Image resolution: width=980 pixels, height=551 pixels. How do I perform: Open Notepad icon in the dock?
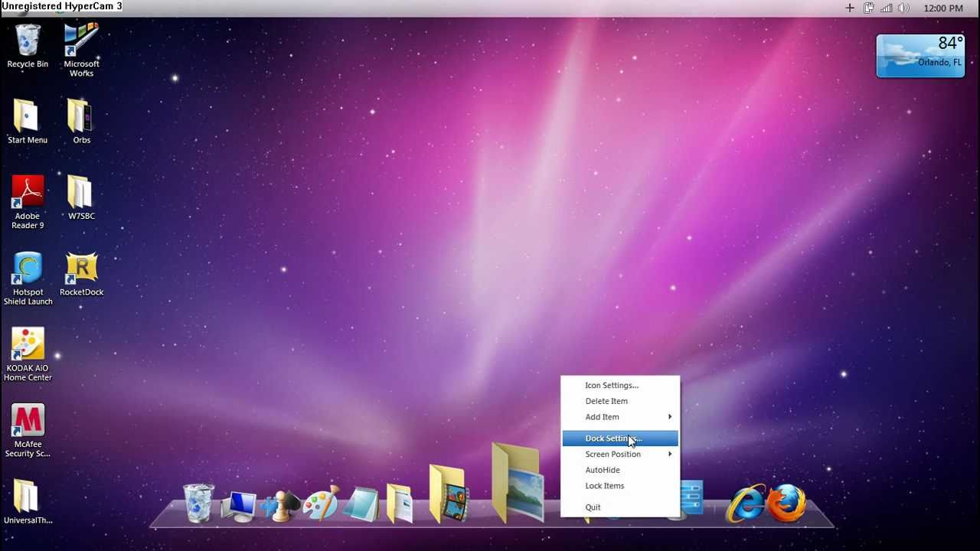point(361,505)
